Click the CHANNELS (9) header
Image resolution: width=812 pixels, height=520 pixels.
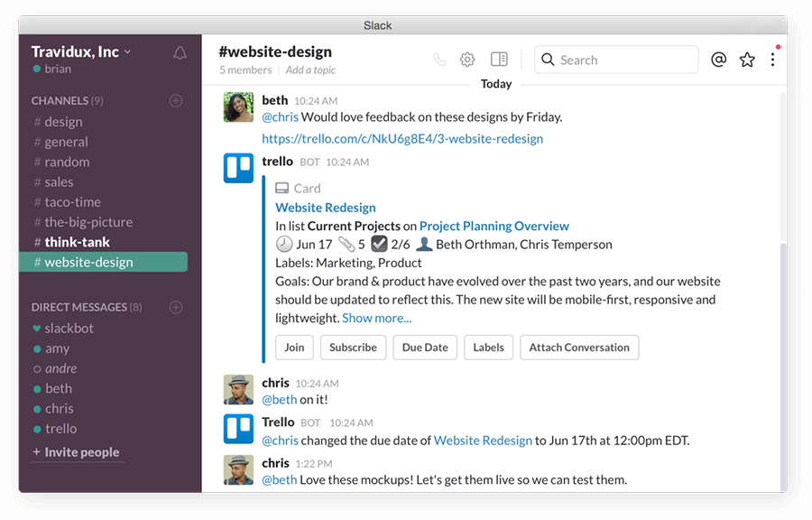click(x=68, y=100)
